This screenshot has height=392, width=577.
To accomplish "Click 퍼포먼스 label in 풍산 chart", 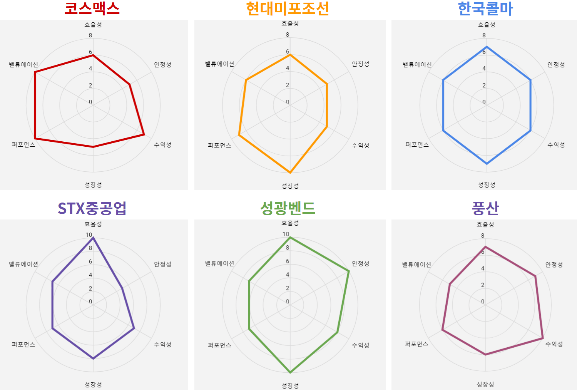I will coord(416,344).
